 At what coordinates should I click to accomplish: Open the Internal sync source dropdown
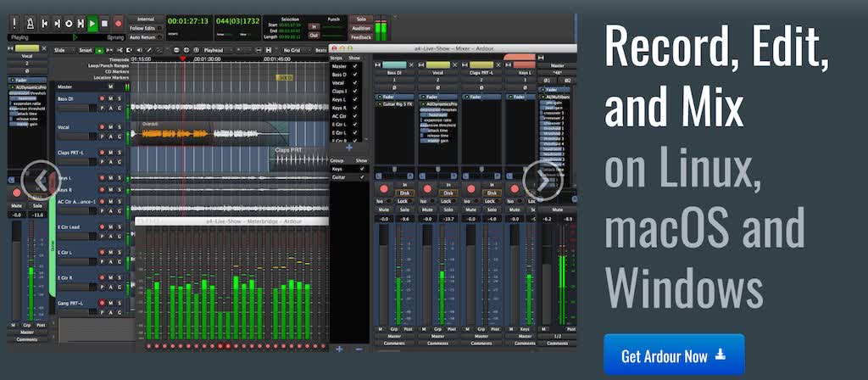coord(146,20)
